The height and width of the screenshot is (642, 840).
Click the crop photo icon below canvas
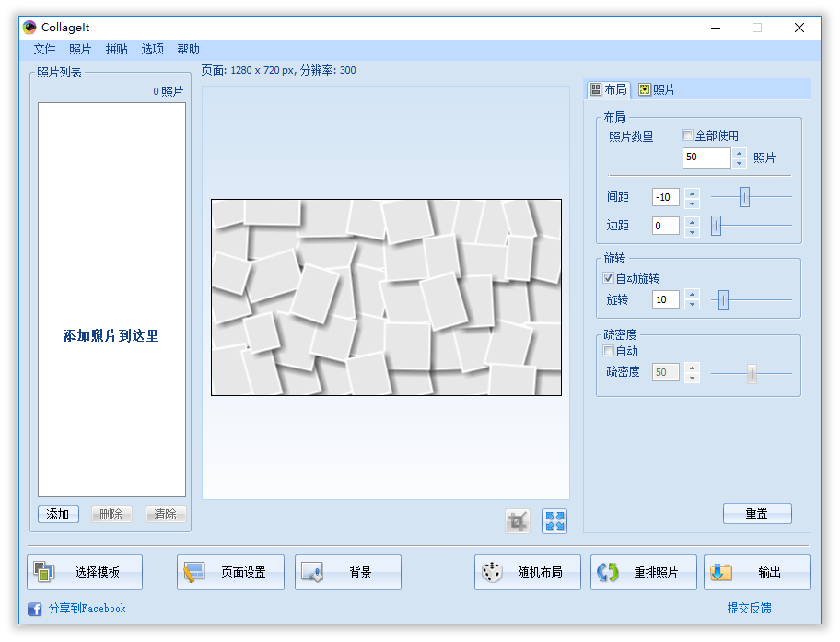518,521
